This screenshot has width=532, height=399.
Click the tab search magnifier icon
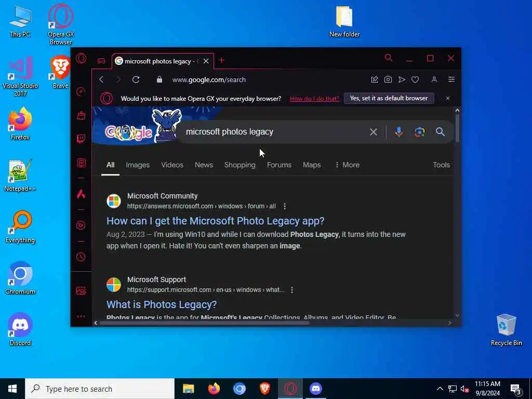click(389, 58)
